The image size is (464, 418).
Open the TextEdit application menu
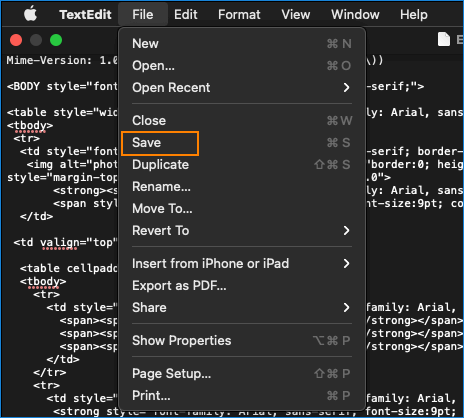tap(85, 15)
